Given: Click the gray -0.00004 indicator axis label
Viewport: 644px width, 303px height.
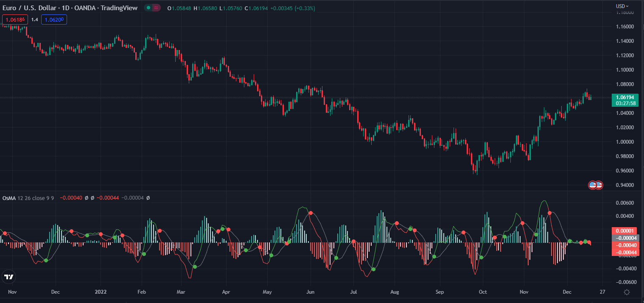Looking at the screenshot, I should point(625,238).
